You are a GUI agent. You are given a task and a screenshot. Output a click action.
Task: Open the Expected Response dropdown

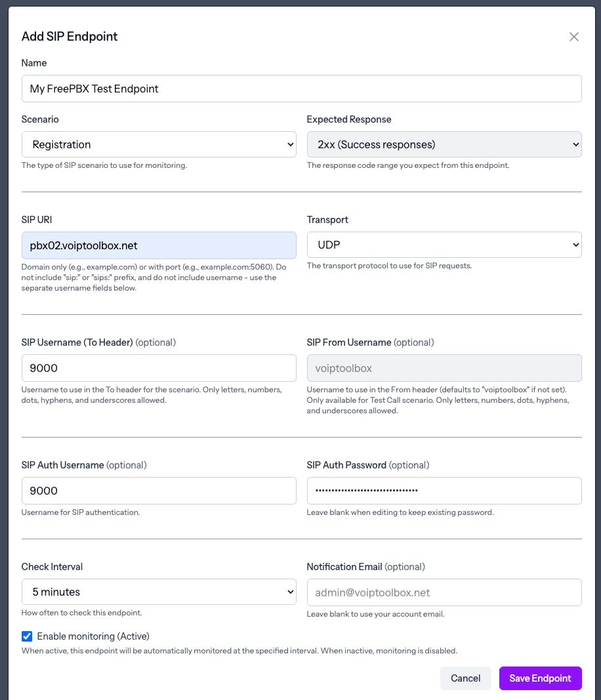444,144
